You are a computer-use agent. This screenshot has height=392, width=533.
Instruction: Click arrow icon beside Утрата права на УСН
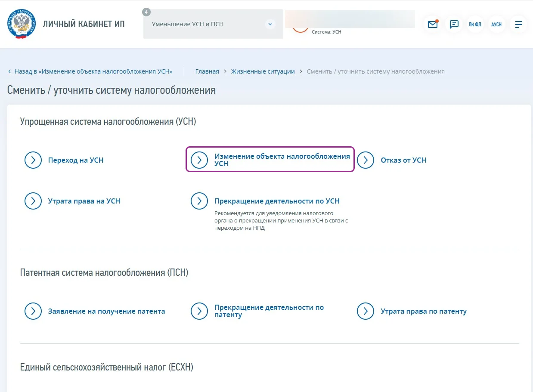tap(33, 201)
